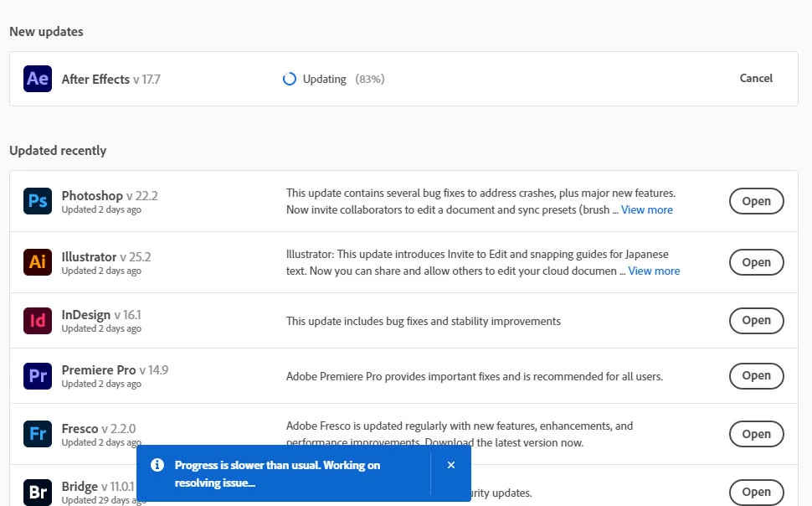Click the Premiere Pro app icon
The width and height of the screenshot is (812, 506).
(38, 376)
